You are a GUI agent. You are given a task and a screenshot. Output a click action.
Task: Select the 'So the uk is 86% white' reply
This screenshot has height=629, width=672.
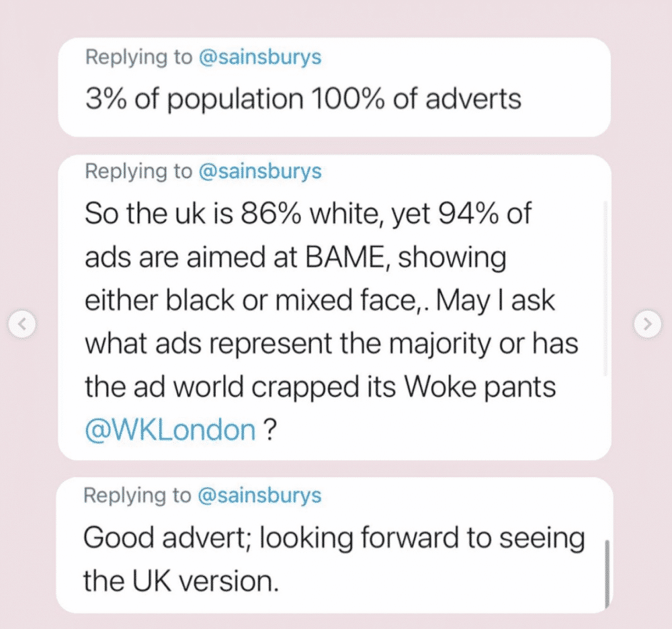[x=334, y=308]
